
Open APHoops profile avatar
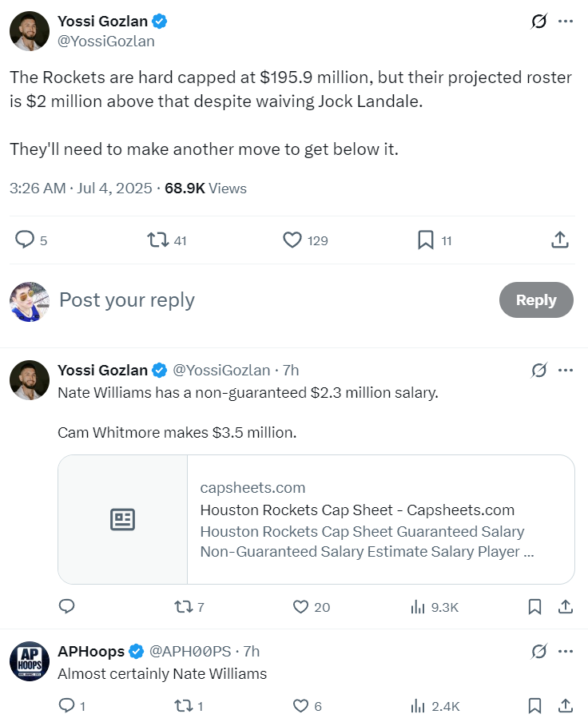point(30,661)
